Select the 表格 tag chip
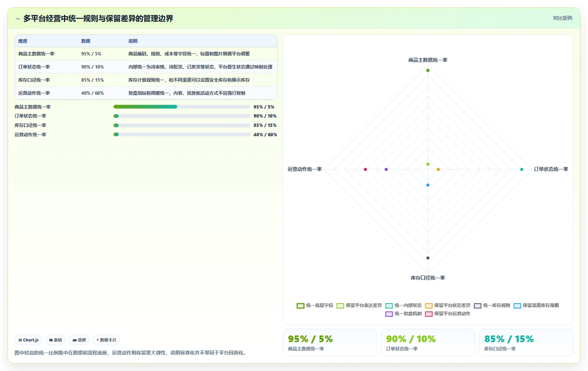588x371 pixels. [55, 340]
